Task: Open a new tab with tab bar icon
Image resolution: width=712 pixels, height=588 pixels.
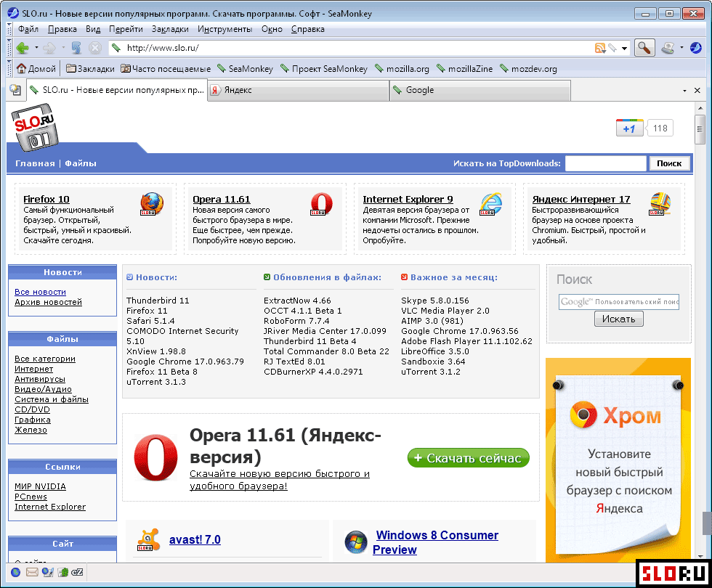Action: pos(15,90)
